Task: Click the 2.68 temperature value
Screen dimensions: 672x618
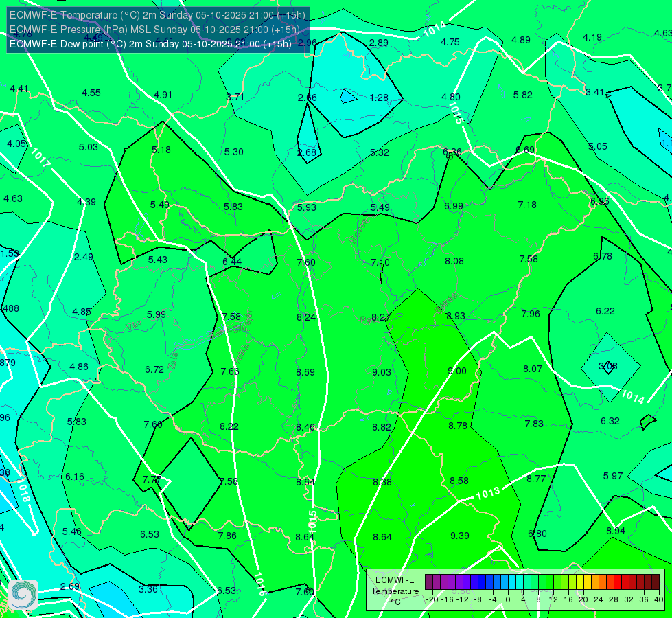Action: pyautogui.click(x=307, y=152)
